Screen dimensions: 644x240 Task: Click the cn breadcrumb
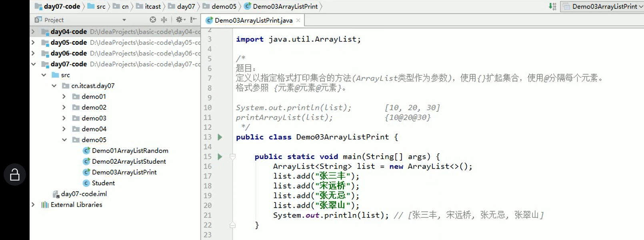pos(121,6)
